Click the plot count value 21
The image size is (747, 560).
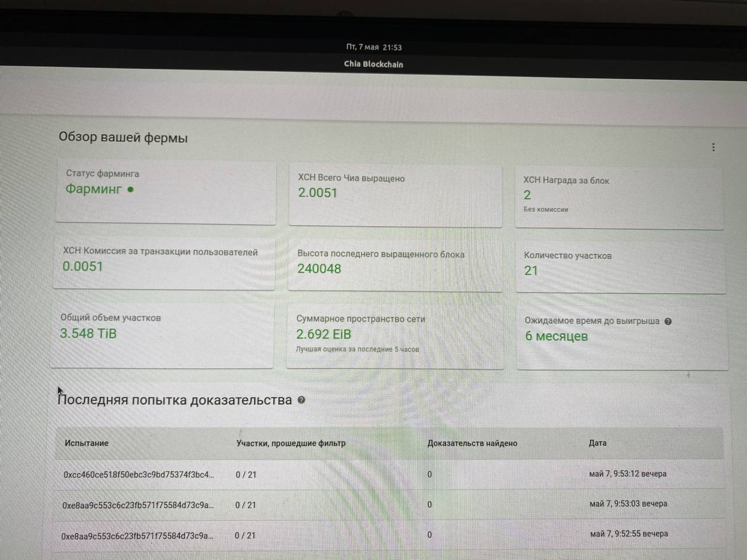[531, 271]
